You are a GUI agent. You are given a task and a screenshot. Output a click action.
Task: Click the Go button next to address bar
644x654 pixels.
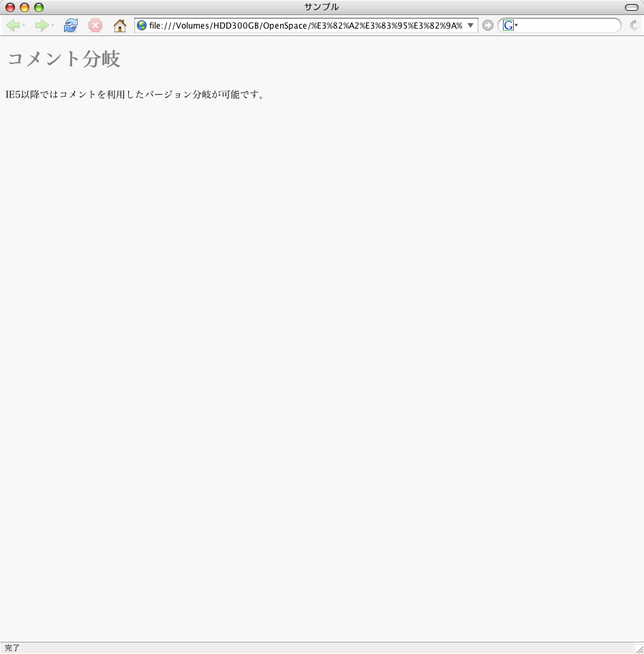click(x=487, y=25)
